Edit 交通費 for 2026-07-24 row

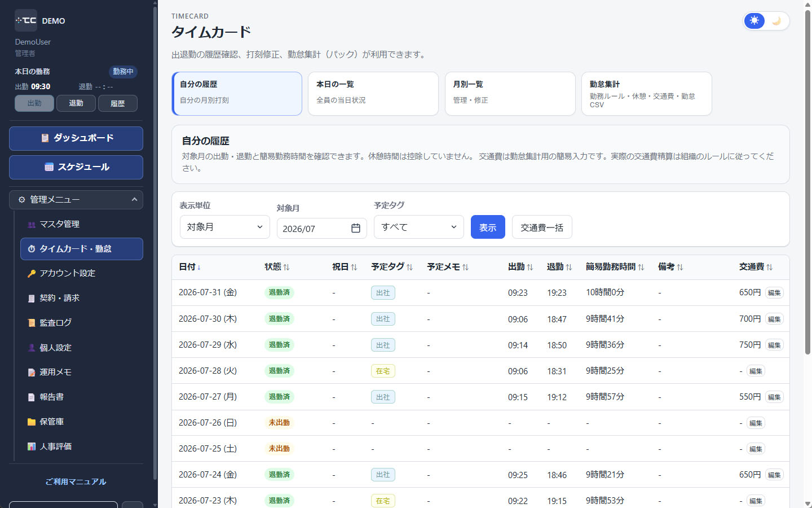pos(774,475)
